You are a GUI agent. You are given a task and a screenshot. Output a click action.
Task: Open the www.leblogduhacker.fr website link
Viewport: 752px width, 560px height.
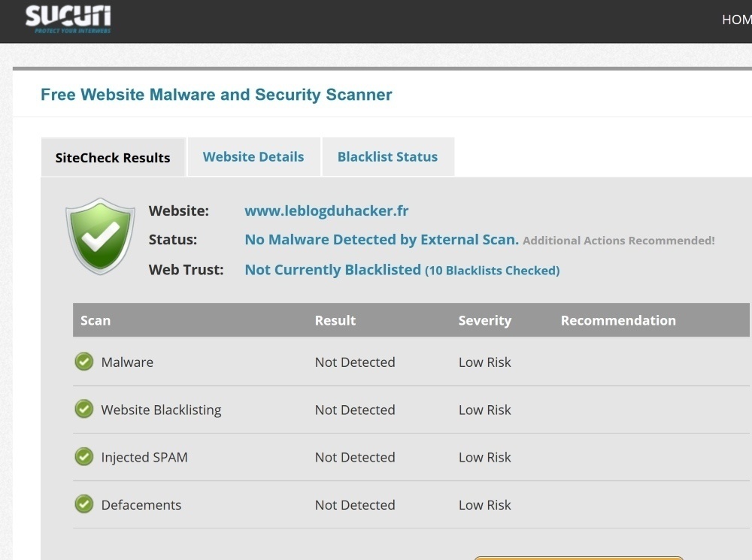click(x=326, y=211)
